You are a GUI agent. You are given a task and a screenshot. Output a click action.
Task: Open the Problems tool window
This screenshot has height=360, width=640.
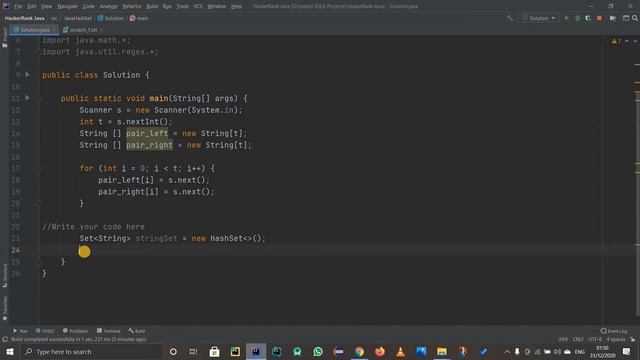[x=76, y=331]
